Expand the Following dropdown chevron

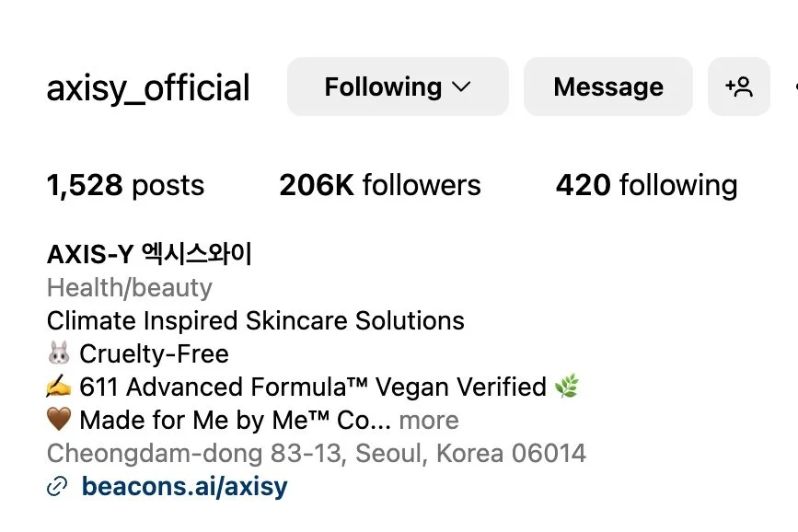tap(461, 87)
